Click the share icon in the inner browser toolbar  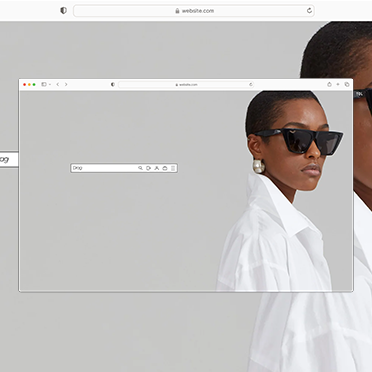tap(329, 84)
